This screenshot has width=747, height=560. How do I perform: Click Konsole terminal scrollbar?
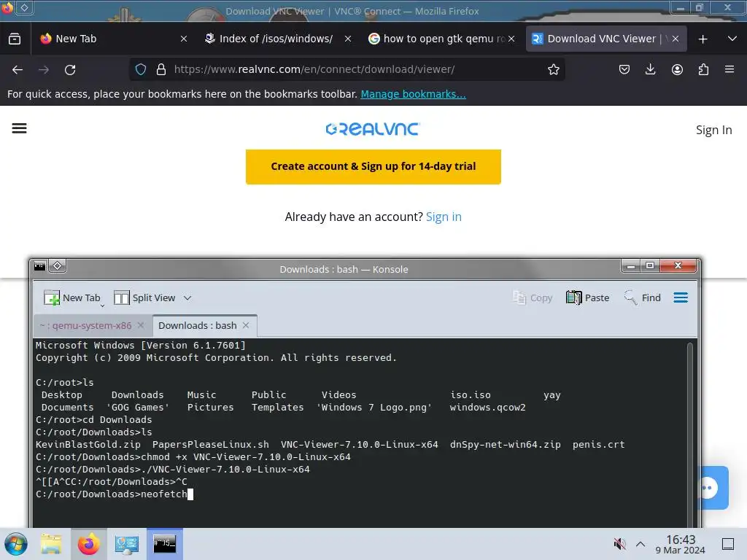click(690, 433)
